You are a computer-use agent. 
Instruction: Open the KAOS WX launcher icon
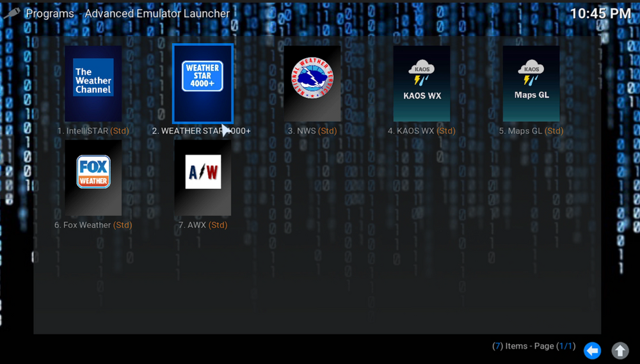422,83
